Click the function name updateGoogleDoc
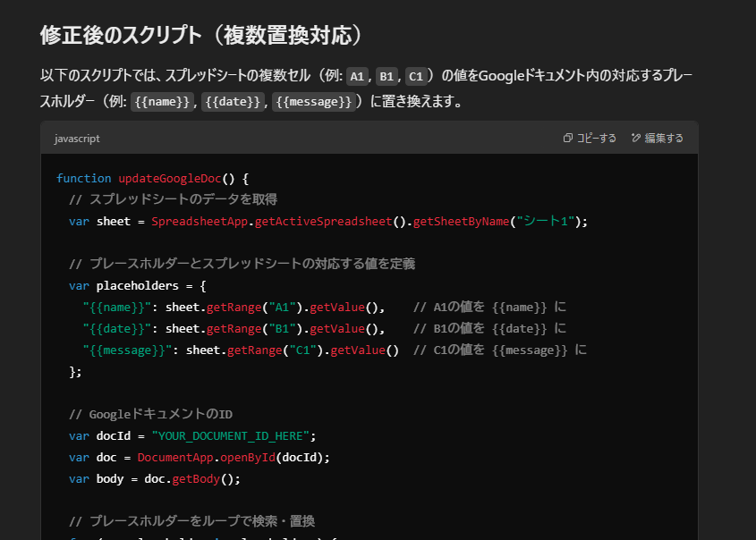The image size is (756, 540). 170,179
